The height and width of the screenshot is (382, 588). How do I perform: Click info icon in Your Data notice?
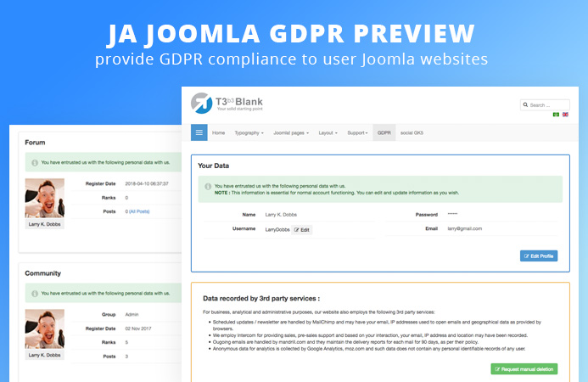207,185
